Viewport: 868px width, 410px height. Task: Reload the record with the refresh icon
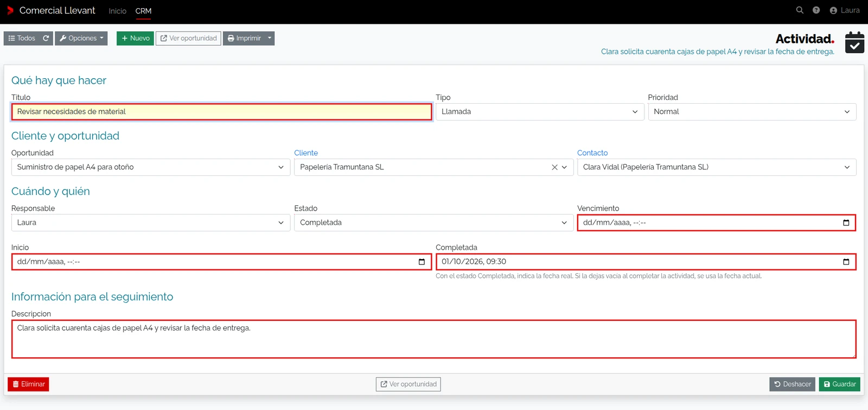tap(46, 38)
